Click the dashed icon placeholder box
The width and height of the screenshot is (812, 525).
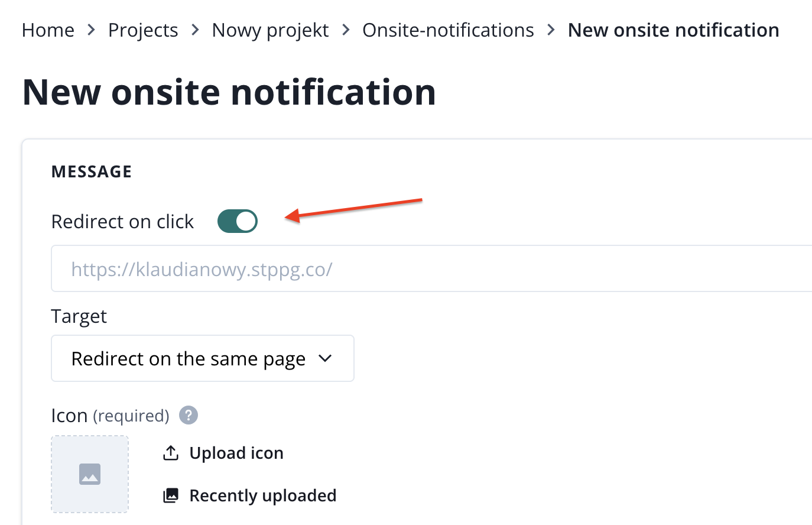pyautogui.click(x=90, y=474)
